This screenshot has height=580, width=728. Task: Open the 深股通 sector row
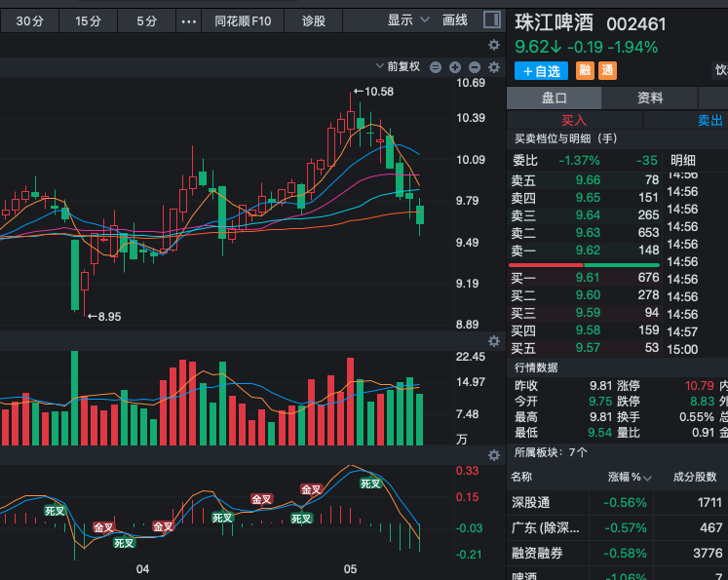[618, 503]
